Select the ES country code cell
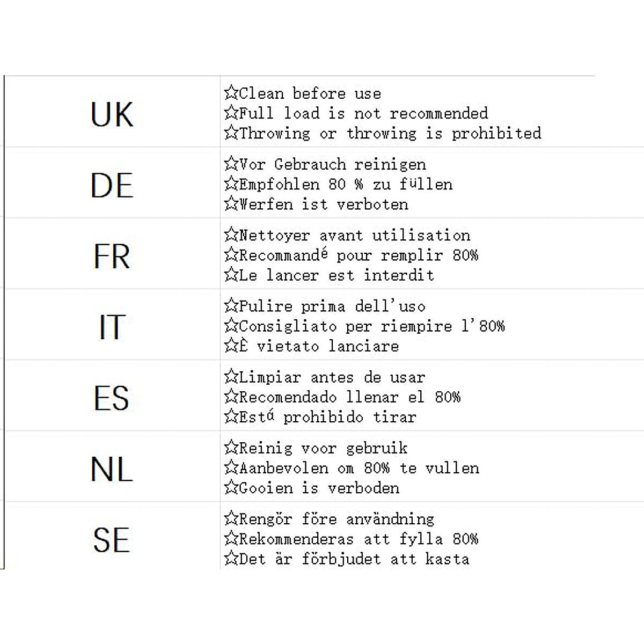Viewport: 644px width, 644px height. coord(112,398)
